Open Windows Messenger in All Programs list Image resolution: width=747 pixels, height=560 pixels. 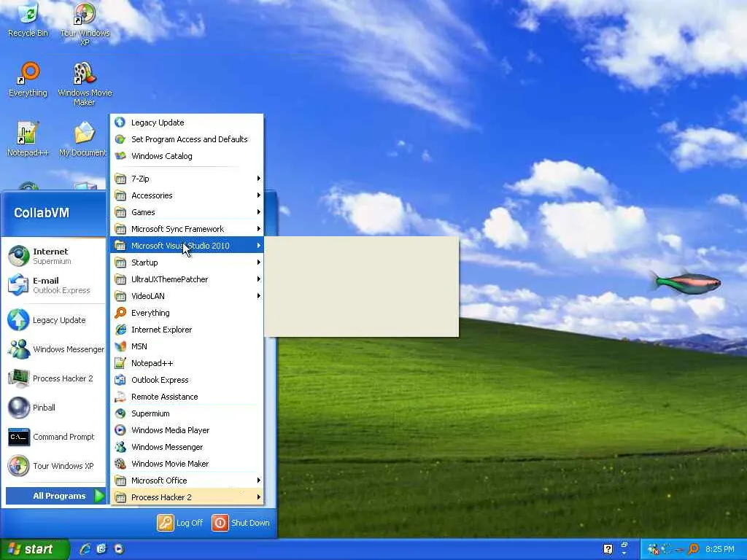pos(187,447)
